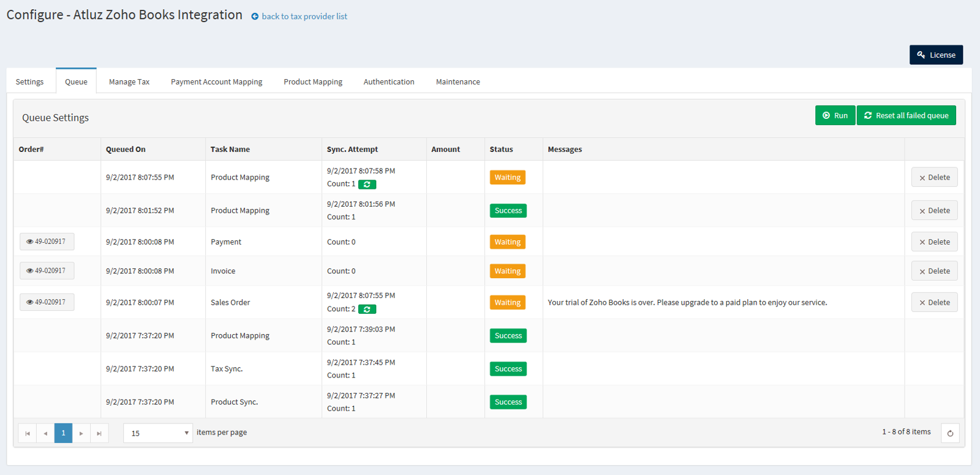Click the Tax Sync. task name
Screen dimensions: 980x475
(227, 369)
